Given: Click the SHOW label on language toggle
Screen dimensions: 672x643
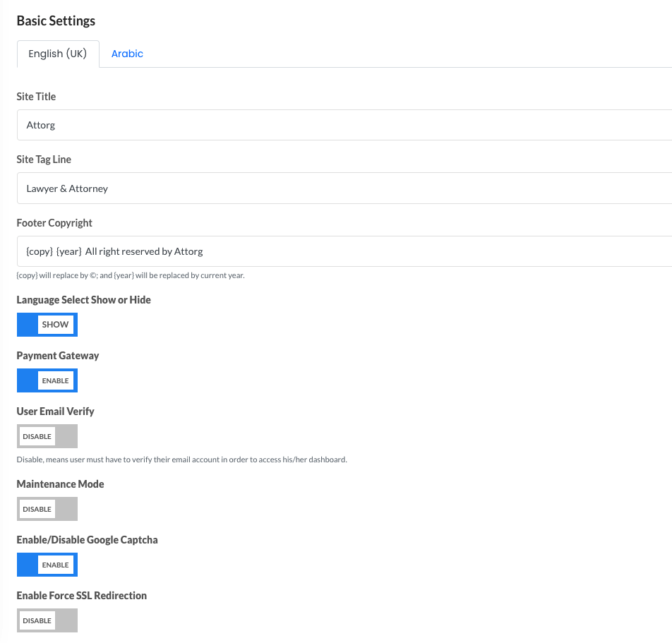Looking at the screenshot, I should click(55, 325).
